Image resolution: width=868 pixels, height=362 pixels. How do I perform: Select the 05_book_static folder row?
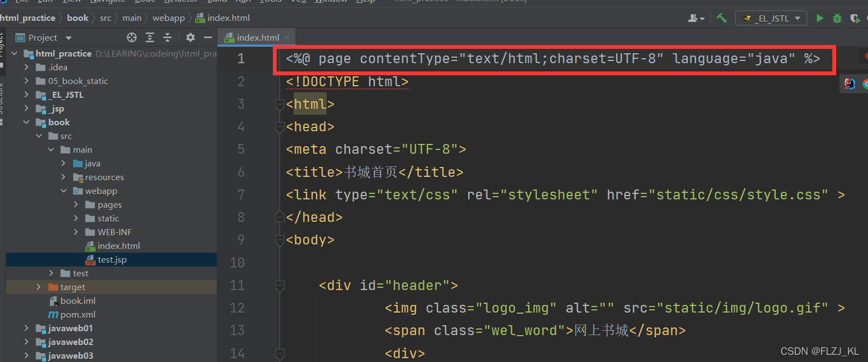pos(111,81)
